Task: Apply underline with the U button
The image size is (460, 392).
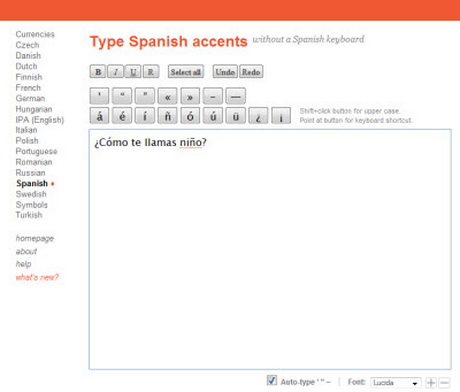Action: click(133, 72)
